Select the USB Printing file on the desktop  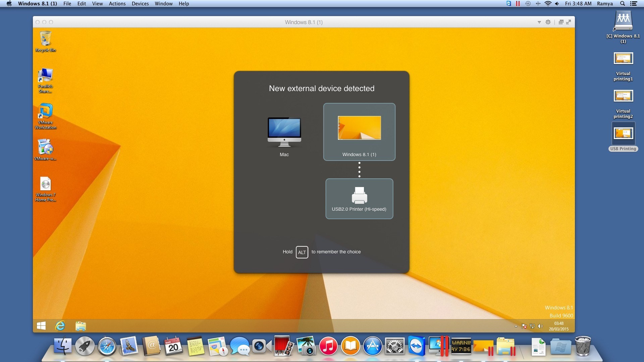pyautogui.click(x=623, y=137)
